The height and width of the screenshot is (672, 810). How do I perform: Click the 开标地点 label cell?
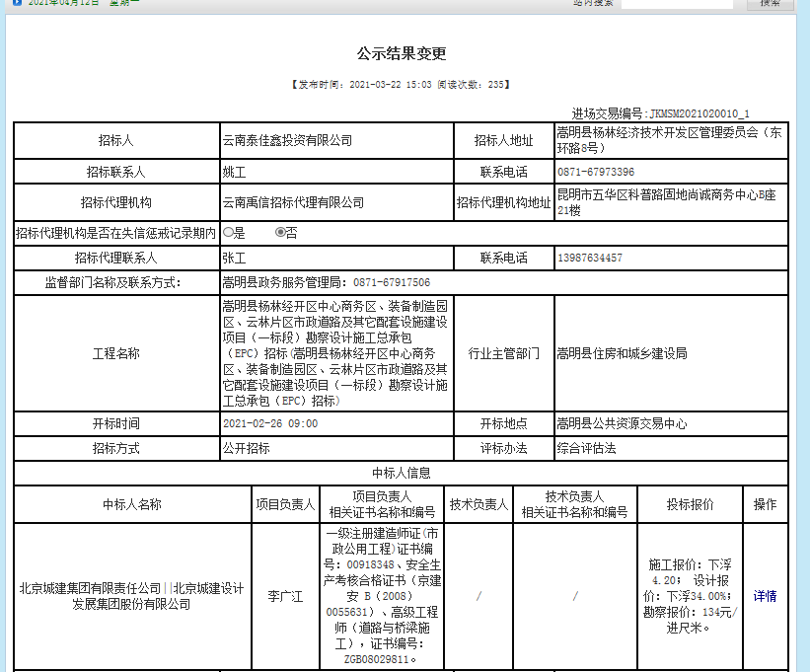click(504, 423)
